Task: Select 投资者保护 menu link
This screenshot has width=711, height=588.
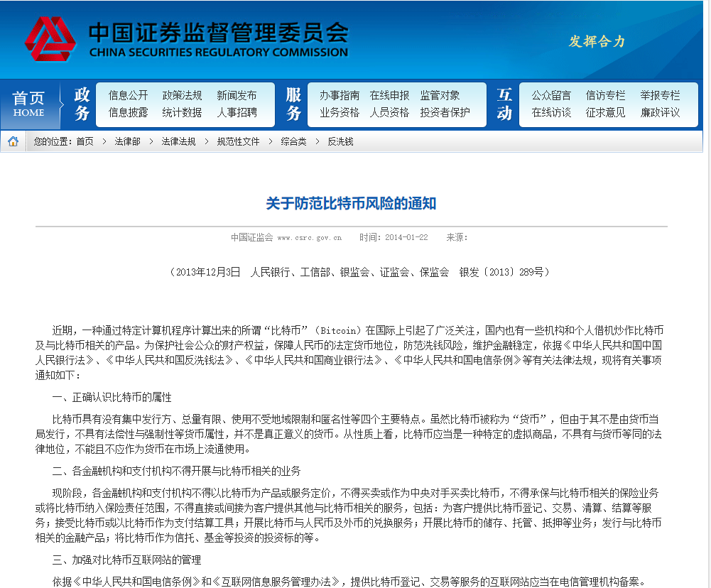Action: (445, 112)
